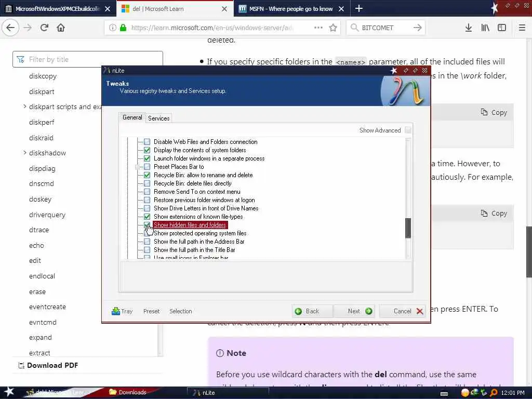Expand the diskshadow entry in sidebar
This screenshot has width=532, height=399.
24,153
